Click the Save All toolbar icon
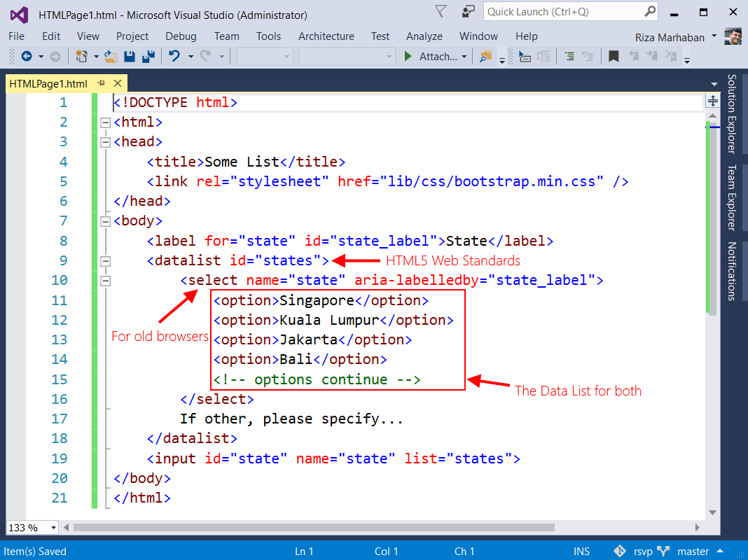Viewport: 748px width, 560px height. click(x=148, y=57)
